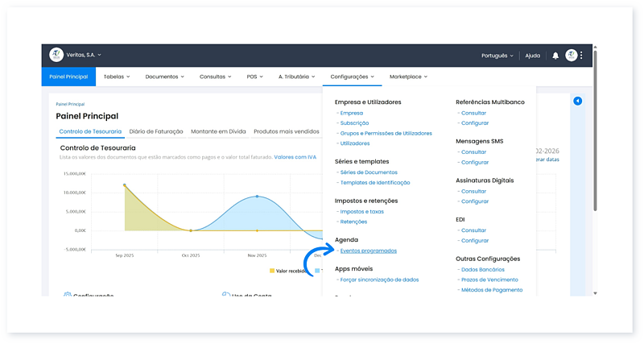Click the Ajuda help link
This screenshot has height=344, width=644.
pyautogui.click(x=532, y=56)
